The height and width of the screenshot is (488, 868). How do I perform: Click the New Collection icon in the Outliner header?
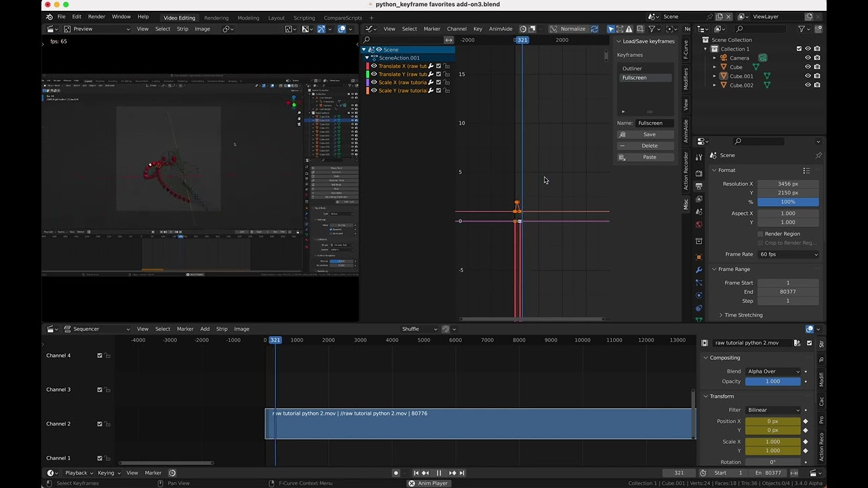coord(818,29)
